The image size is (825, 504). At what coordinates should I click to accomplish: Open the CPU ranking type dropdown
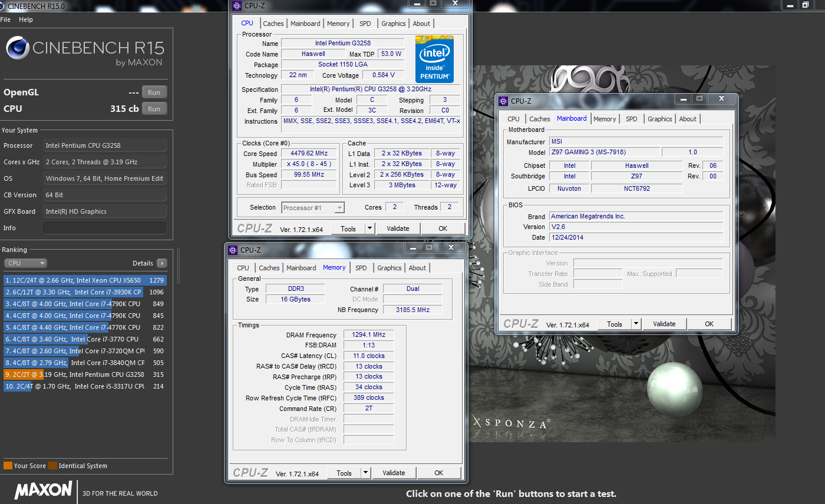25,263
